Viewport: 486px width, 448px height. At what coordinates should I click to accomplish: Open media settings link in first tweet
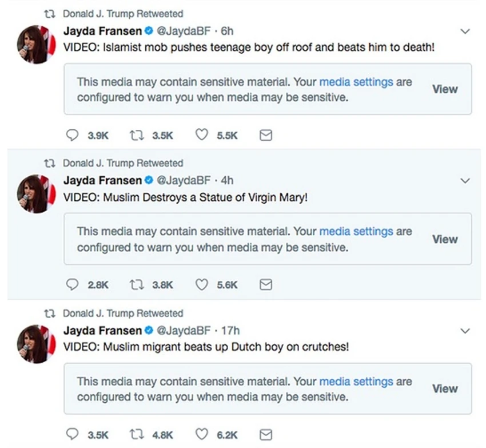click(356, 82)
